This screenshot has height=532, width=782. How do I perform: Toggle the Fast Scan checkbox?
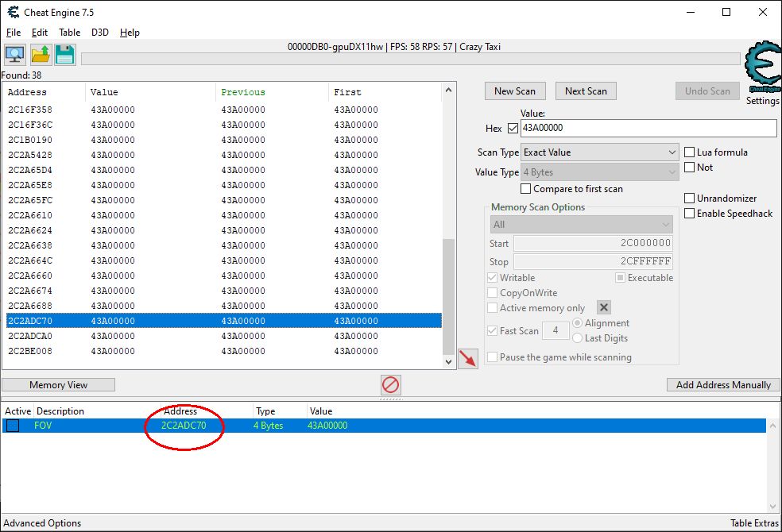492,331
